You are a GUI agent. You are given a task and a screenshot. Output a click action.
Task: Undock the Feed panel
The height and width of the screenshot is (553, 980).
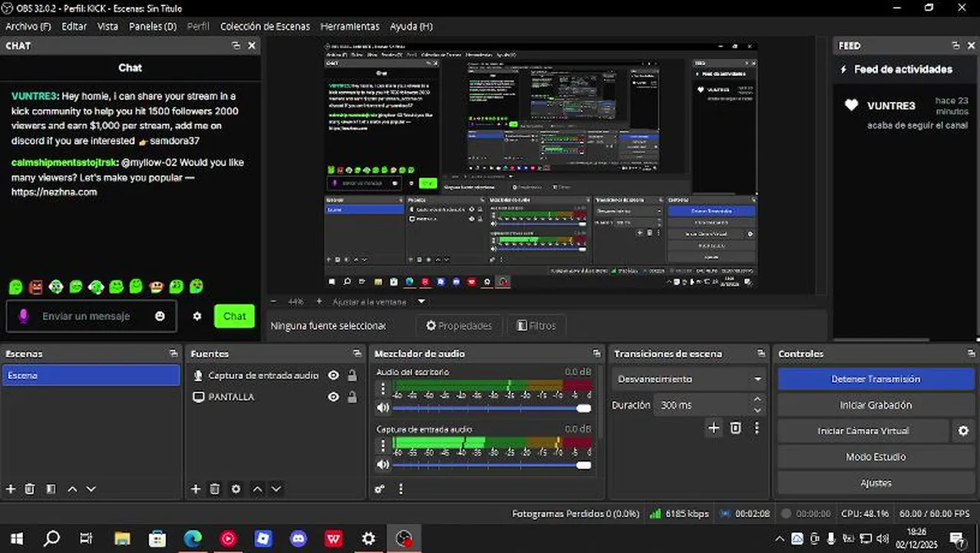(x=955, y=45)
